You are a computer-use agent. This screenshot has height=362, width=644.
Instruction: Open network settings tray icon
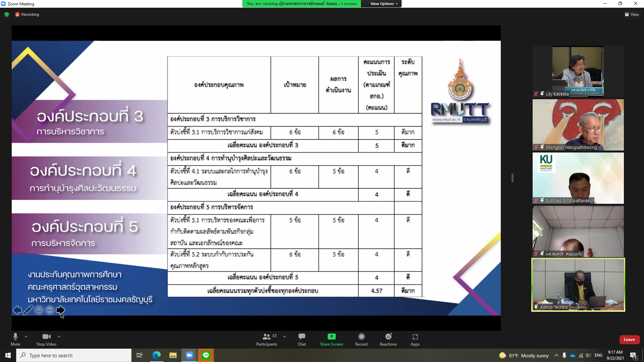(581, 355)
